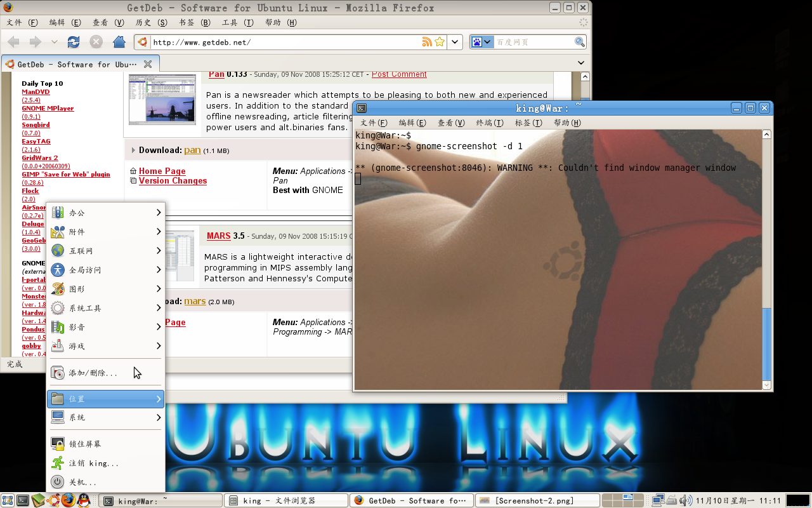
Task: Click the GNOME MPlayer link in Daily Top 10
Action: click(x=48, y=109)
